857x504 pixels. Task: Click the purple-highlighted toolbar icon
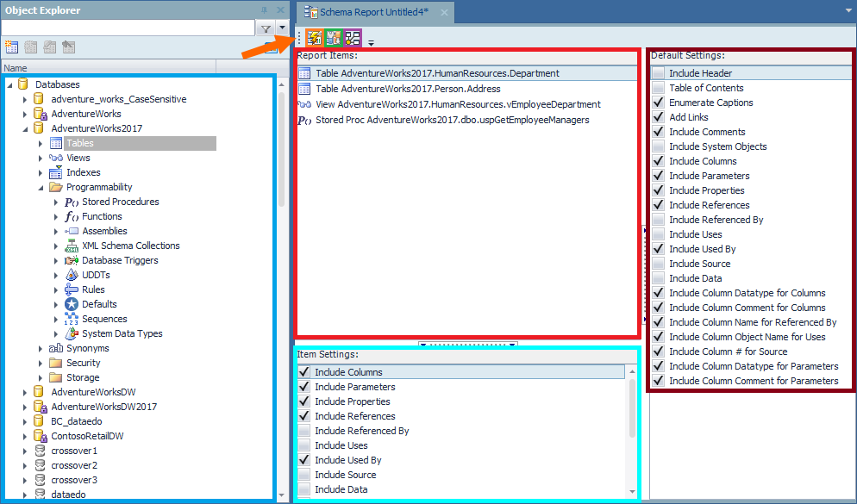point(353,38)
